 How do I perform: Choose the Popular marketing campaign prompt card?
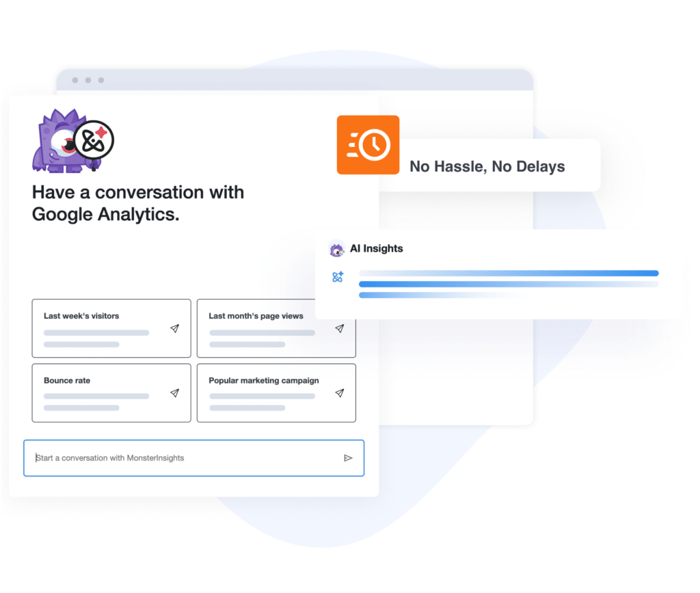[276, 393]
